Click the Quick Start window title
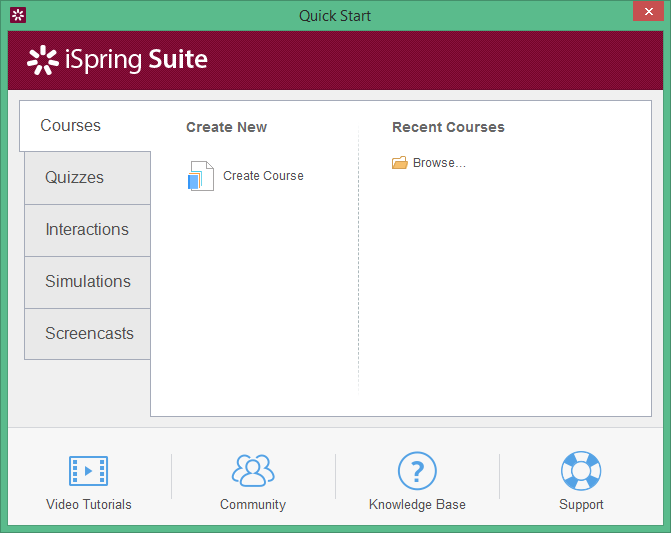Image resolution: width=671 pixels, height=533 pixels. 335,16
